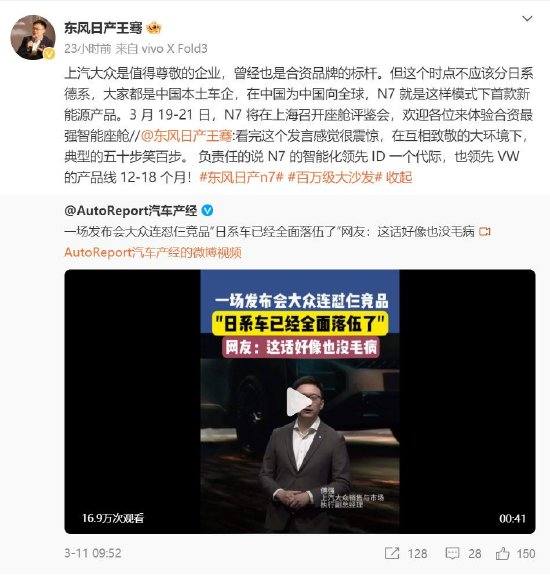Image resolution: width=550 pixels, height=577 pixels.
Task: Click the 东风日产王骞 username
Action: click(103, 28)
